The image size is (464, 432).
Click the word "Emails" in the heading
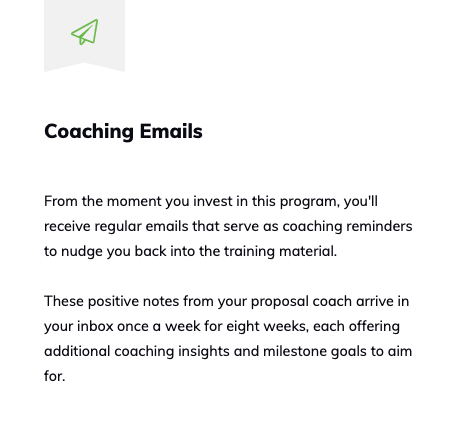[x=171, y=131]
